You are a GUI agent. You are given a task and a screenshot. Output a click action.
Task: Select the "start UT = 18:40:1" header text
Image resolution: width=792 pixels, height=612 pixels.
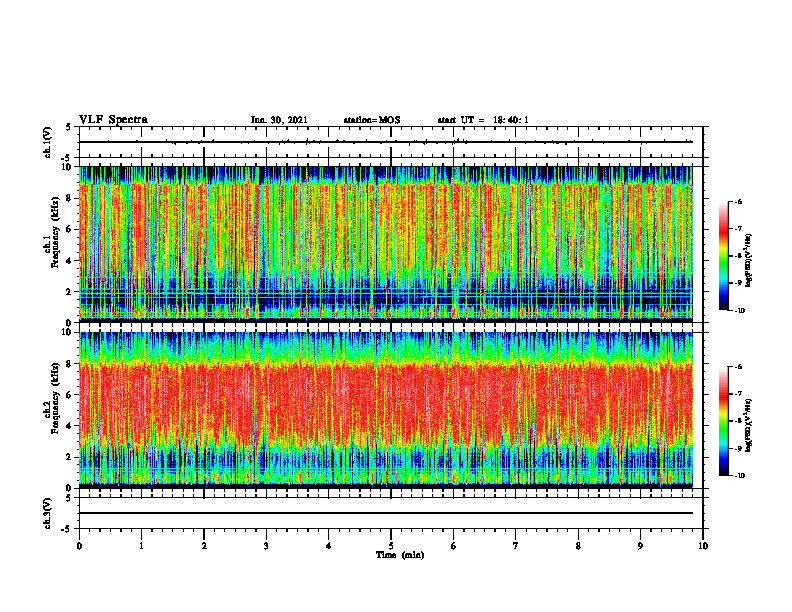tap(483, 120)
